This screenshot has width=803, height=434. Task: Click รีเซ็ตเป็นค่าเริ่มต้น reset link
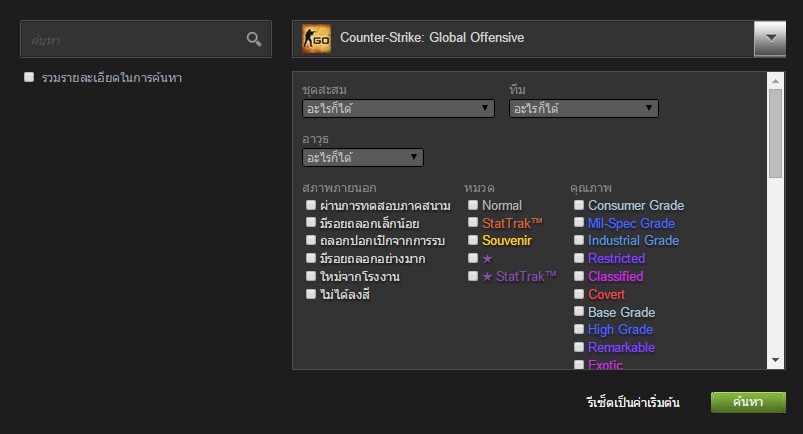pos(632,403)
